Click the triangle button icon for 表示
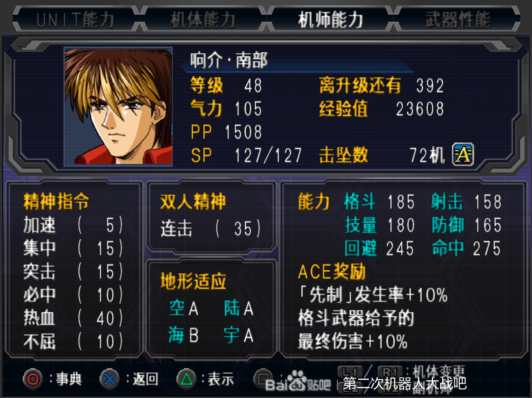The image size is (532, 398). [x=186, y=379]
